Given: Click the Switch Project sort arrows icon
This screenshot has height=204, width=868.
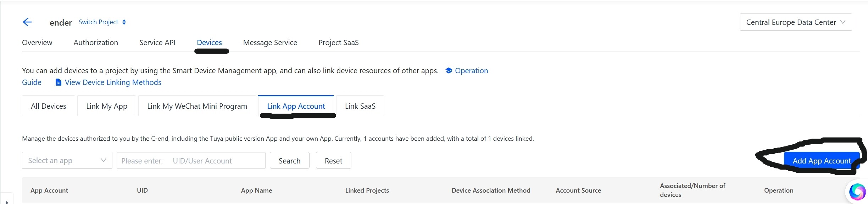Looking at the screenshot, I should pos(124,22).
